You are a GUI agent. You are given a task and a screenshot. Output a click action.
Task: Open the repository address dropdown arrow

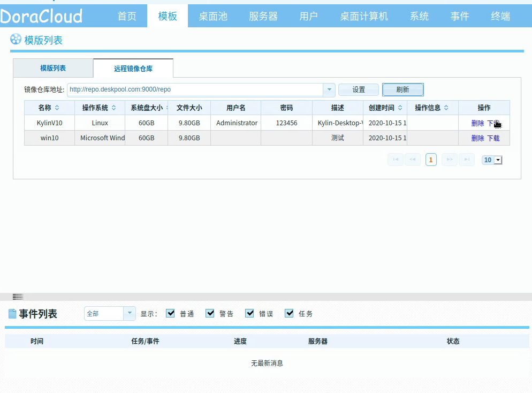[329, 89]
